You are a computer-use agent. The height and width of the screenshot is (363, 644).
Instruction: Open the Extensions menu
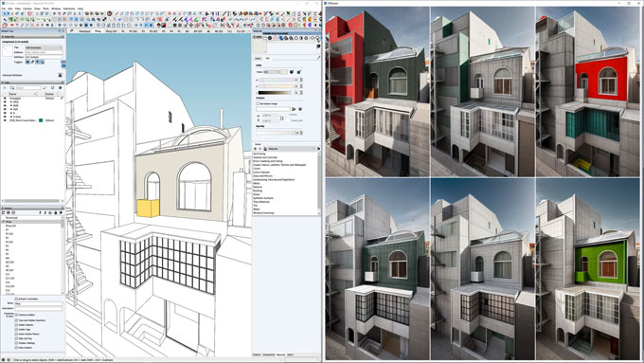click(69, 9)
